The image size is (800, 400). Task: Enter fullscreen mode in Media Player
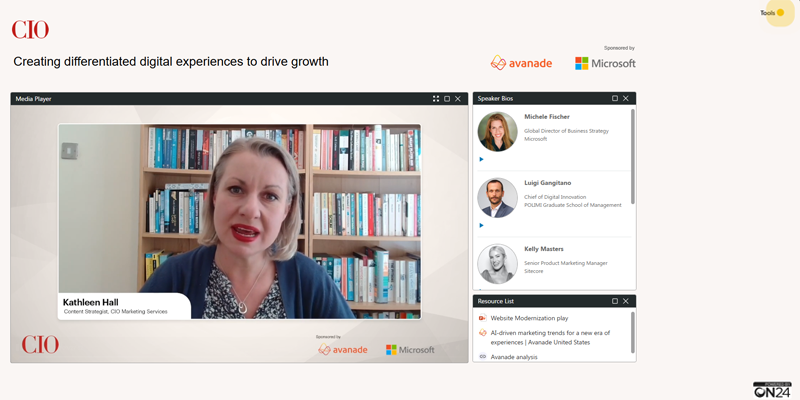[436, 99]
